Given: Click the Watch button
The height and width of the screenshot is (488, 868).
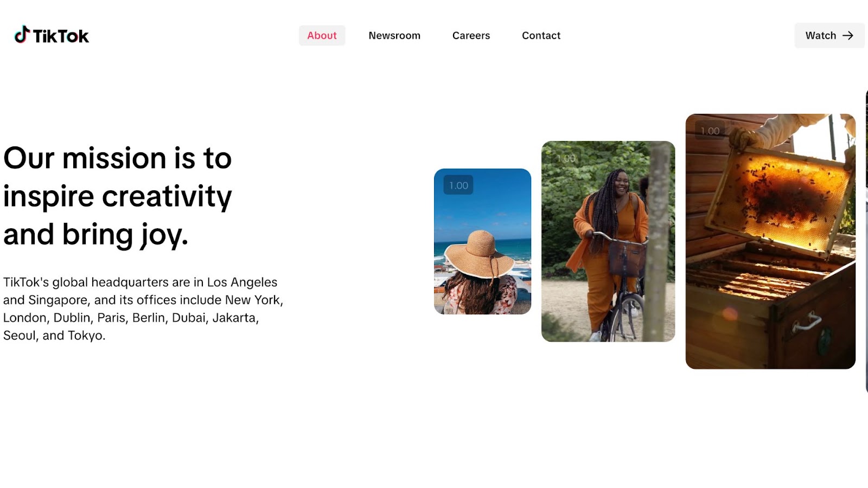Looking at the screenshot, I should click(x=829, y=36).
